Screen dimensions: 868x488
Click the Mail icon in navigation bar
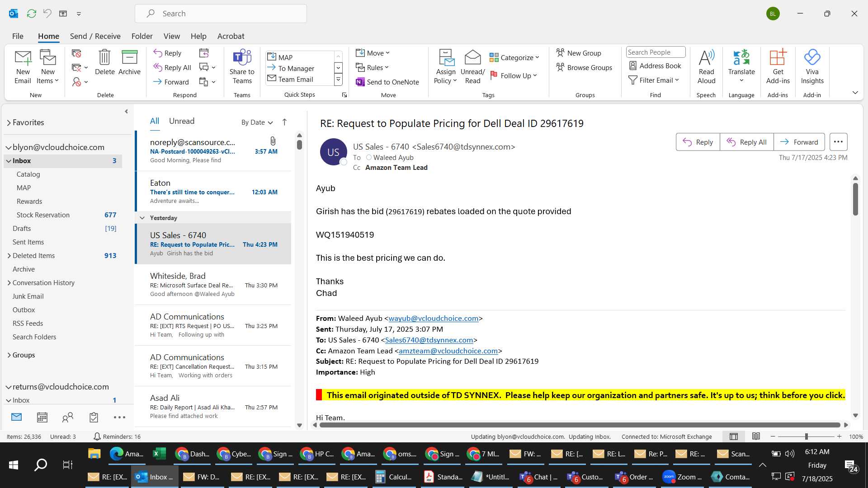click(x=16, y=417)
